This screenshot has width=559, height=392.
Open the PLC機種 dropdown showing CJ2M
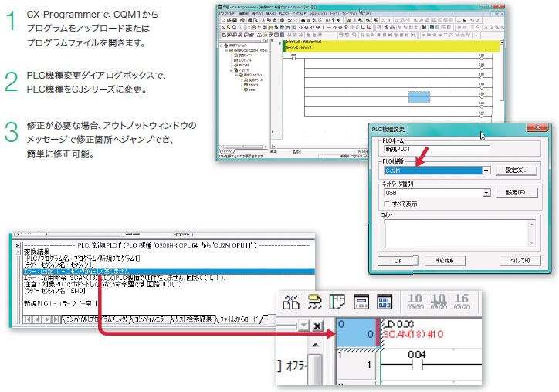486,171
